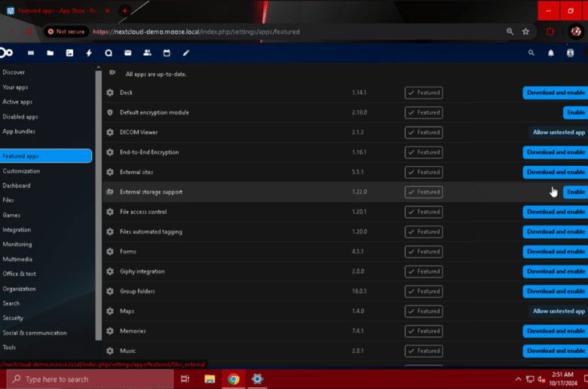Open File Explorer from the taskbar
The height and width of the screenshot is (389, 588).
coord(210,379)
